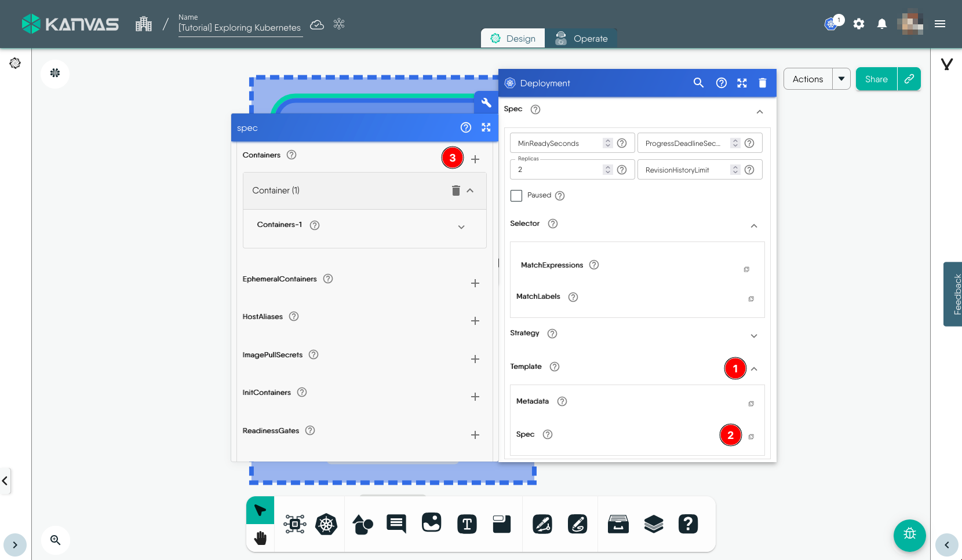Screen dimensions: 962x560
Task: Click the Share button
Action: 876,79
